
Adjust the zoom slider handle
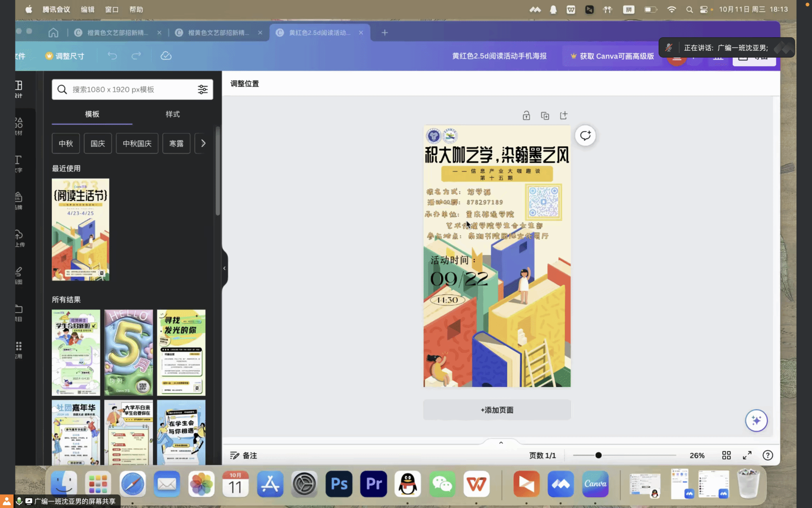(x=598, y=455)
